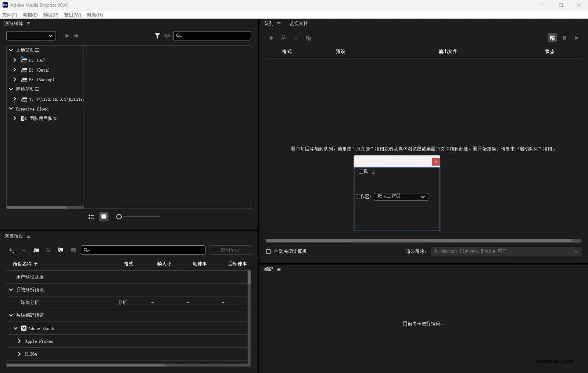Expand the C: (Os) drive
Screen dimensions: 588x373
(15, 60)
